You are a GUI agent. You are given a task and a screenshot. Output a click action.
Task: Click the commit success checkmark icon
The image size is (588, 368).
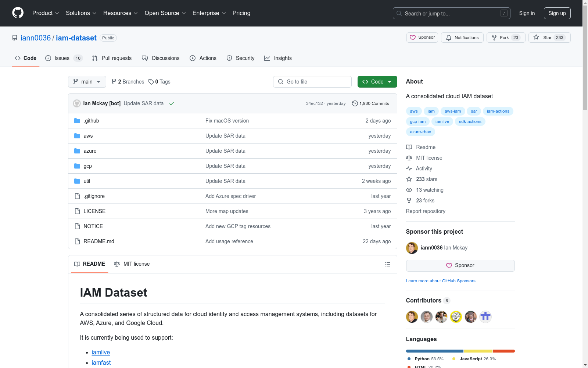(172, 103)
